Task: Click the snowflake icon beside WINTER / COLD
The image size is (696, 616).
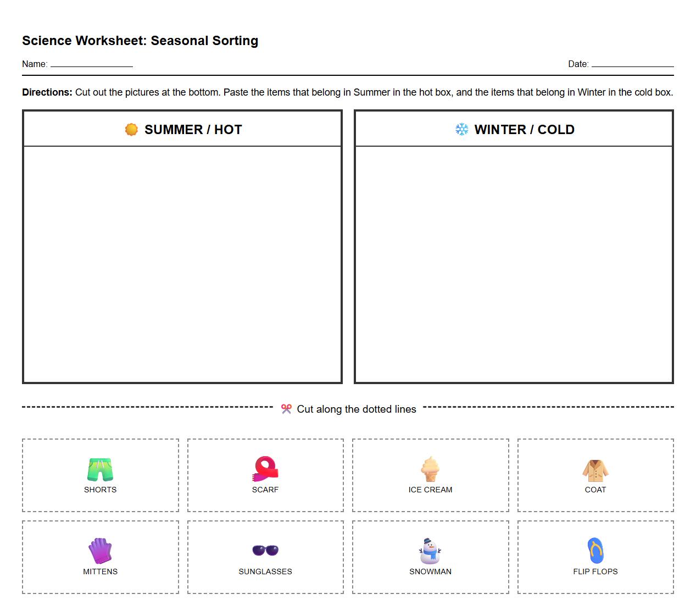Action: tap(462, 129)
